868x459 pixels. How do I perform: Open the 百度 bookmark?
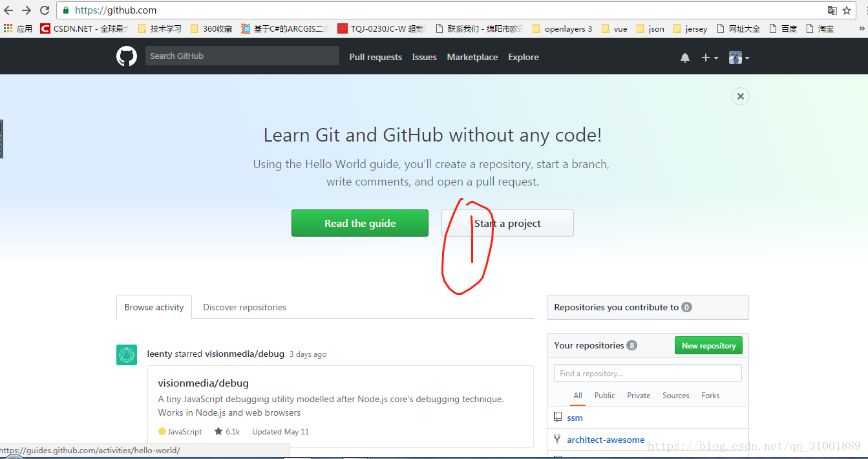tap(783, 28)
